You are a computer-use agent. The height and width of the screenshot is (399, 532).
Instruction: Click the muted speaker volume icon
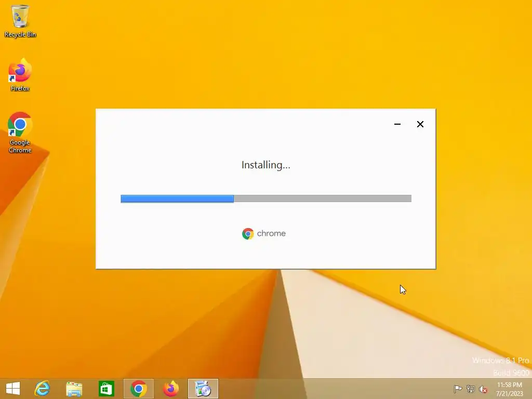[x=483, y=389]
